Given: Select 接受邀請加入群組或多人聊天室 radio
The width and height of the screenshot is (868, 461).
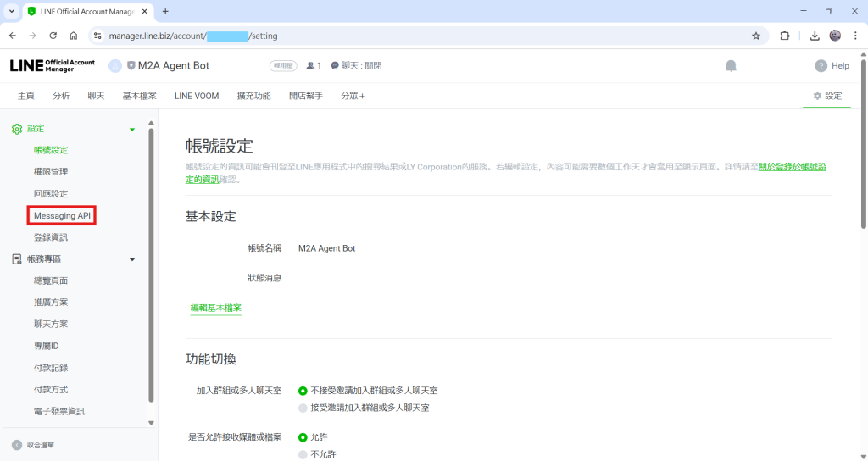Looking at the screenshot, I should [303, 408].
